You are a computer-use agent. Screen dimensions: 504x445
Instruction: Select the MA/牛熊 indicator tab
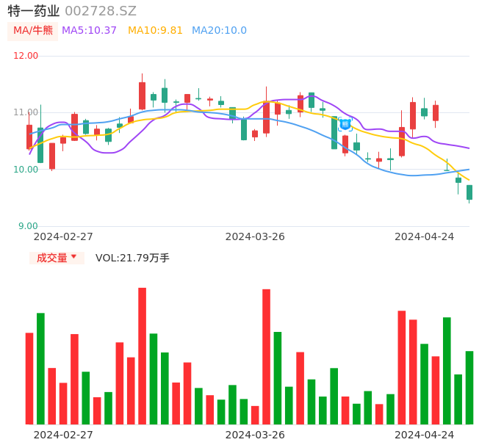(x=32, y=31)
